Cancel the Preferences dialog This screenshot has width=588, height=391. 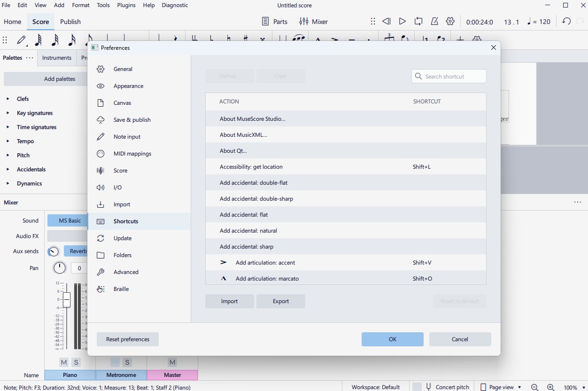tap(460, 339)
